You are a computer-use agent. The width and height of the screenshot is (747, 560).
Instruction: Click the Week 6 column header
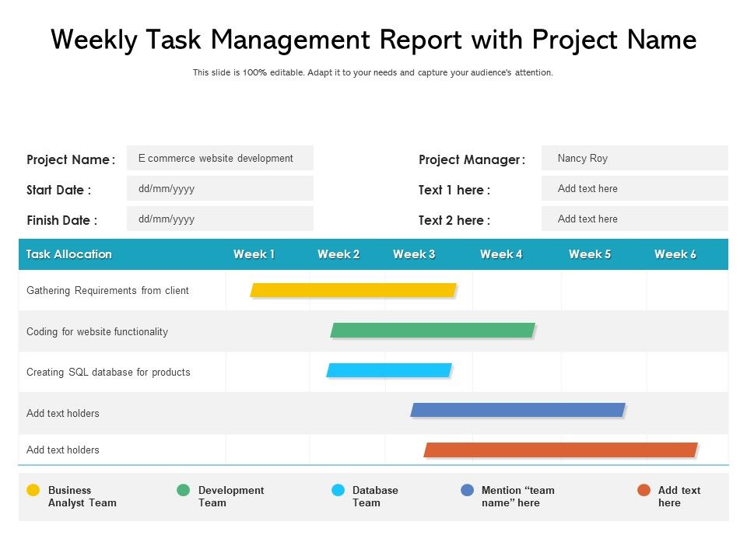[x=675, y=254]
